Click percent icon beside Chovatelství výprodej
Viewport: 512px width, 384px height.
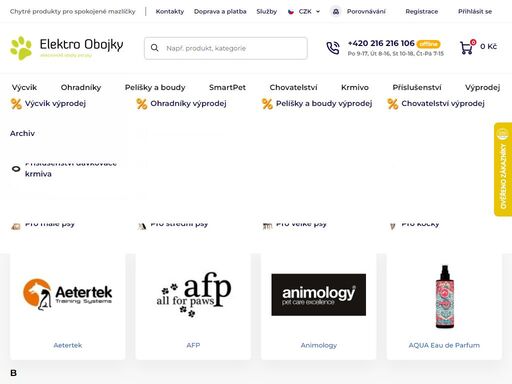click(x=393, y=104)
